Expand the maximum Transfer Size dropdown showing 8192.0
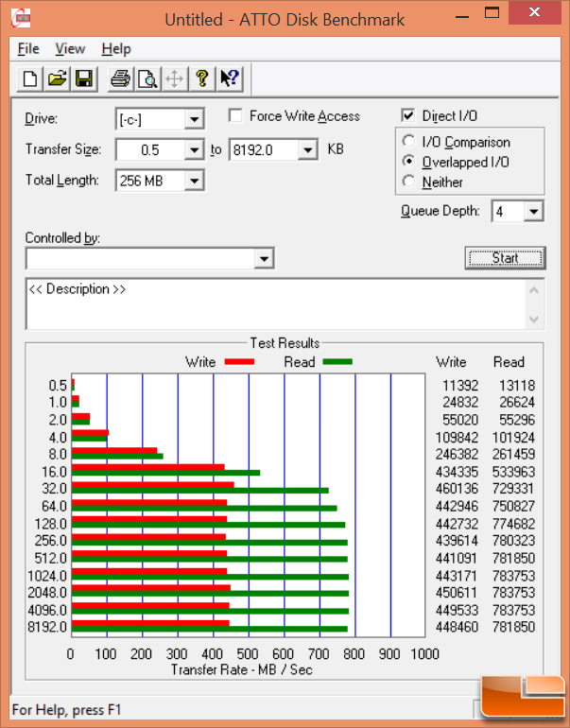This screenshot has width=570, height=728. [x=308, y=150]
